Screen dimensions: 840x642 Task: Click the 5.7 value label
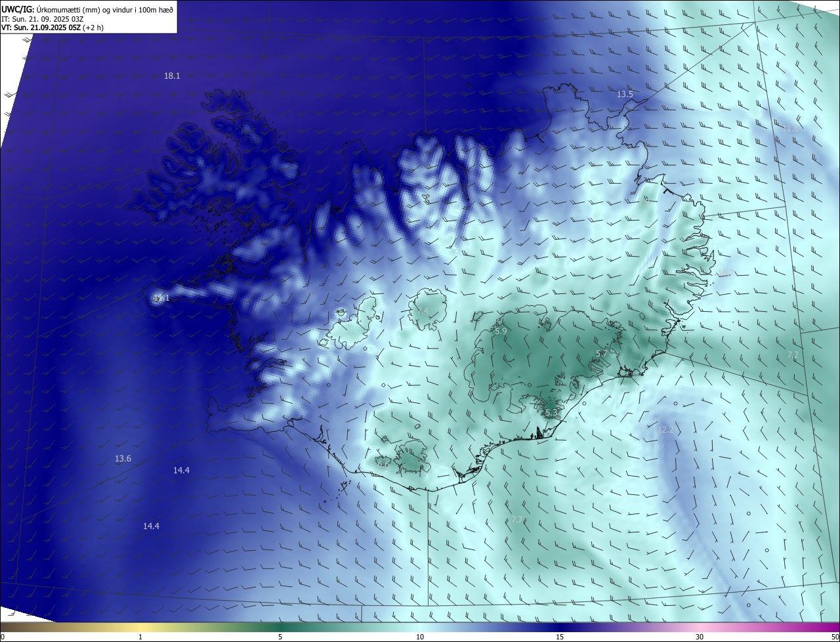(601, 354)
